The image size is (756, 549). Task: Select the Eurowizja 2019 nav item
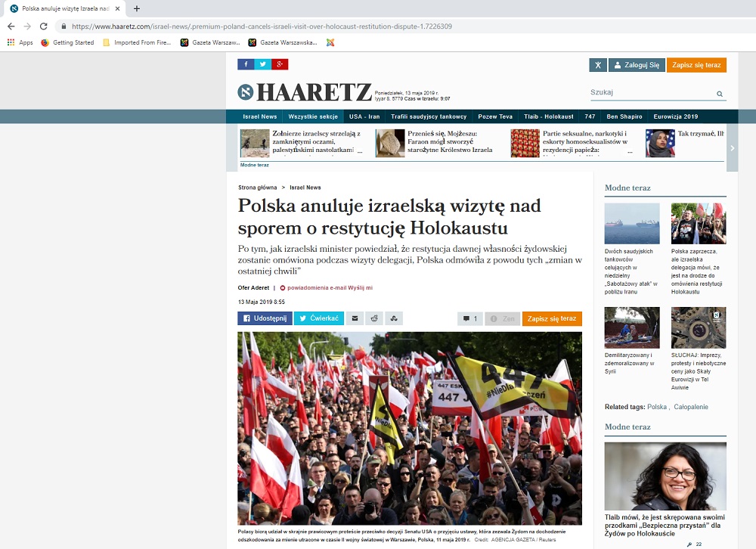[x=674, y=116]
